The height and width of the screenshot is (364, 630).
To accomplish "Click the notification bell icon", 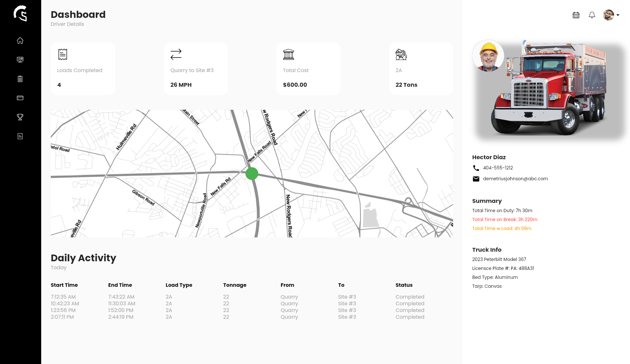I will 592,15.
